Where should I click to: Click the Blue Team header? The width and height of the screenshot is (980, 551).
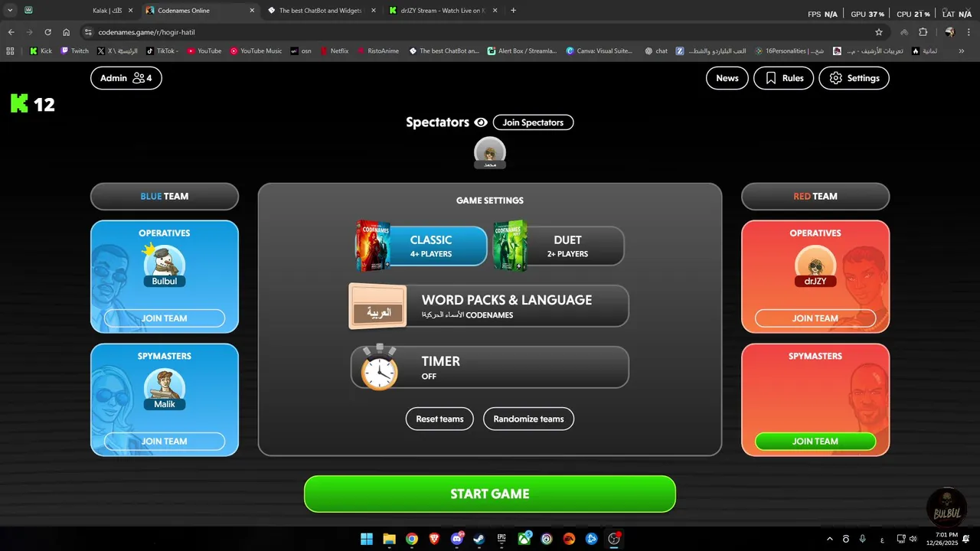pyautogui.click(x=165, y=197)
